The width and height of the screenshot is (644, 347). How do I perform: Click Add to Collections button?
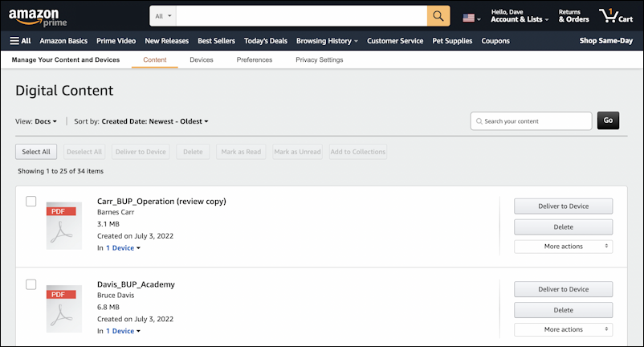[357, 152]
